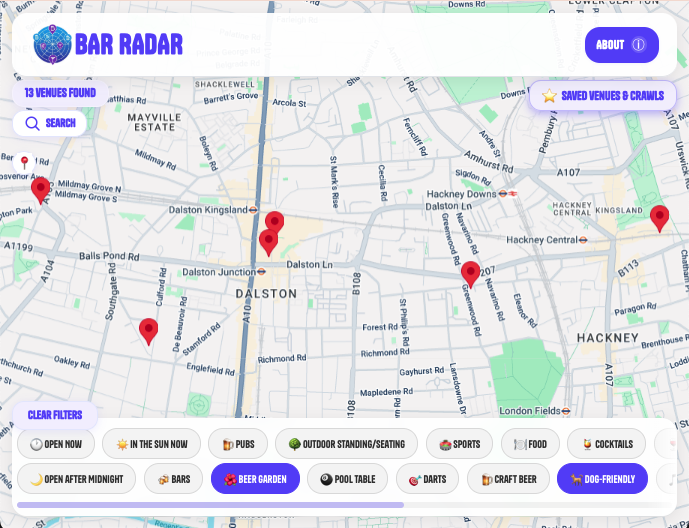
Task: Click the 13 Venues Found label
Action: pyautogui.click(x=60, y=93)
